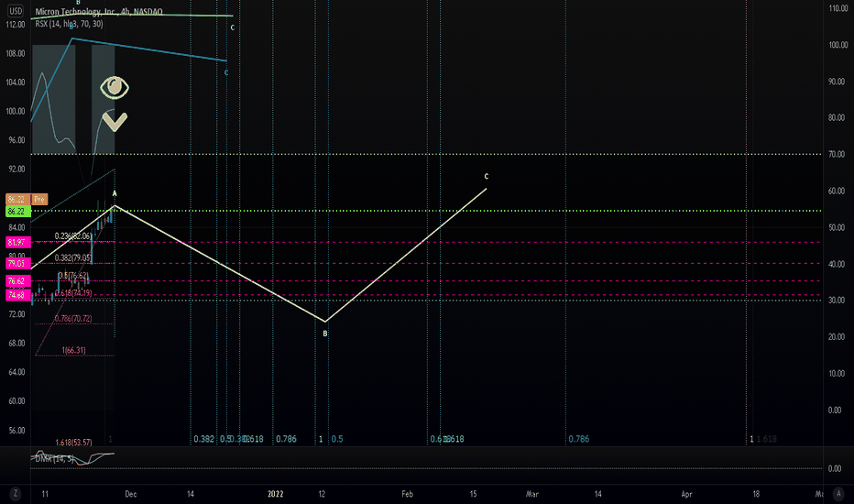The height and width of the screenshot is (504, 854).
Task: Click the 2022 year marker on time axis
Action: [276, 494]
